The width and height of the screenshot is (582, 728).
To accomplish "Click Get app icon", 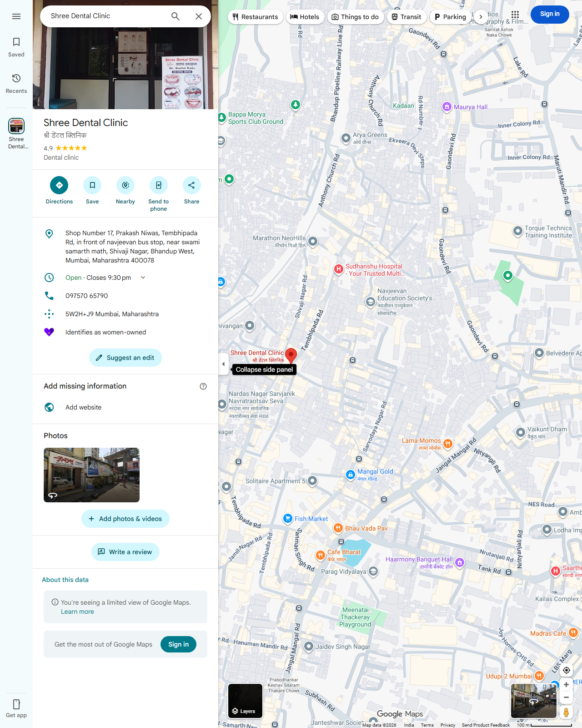I will pyautogui.click(x=16, y=708).
